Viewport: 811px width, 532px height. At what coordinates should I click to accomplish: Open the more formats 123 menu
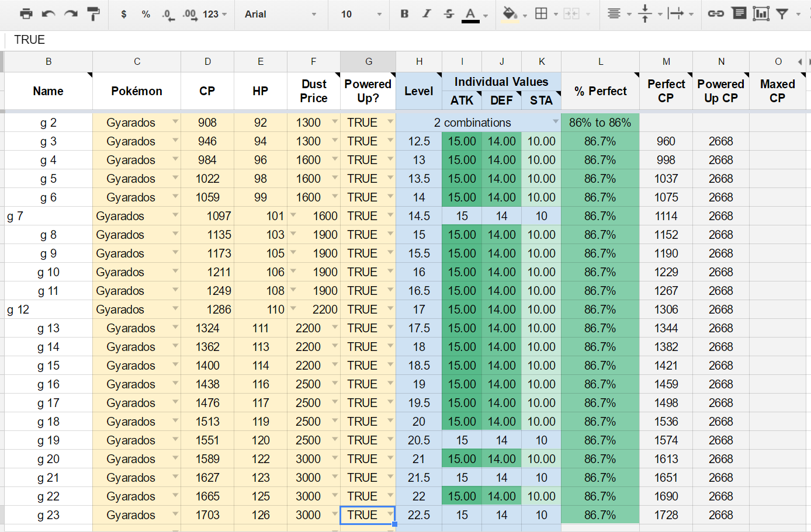214,14
